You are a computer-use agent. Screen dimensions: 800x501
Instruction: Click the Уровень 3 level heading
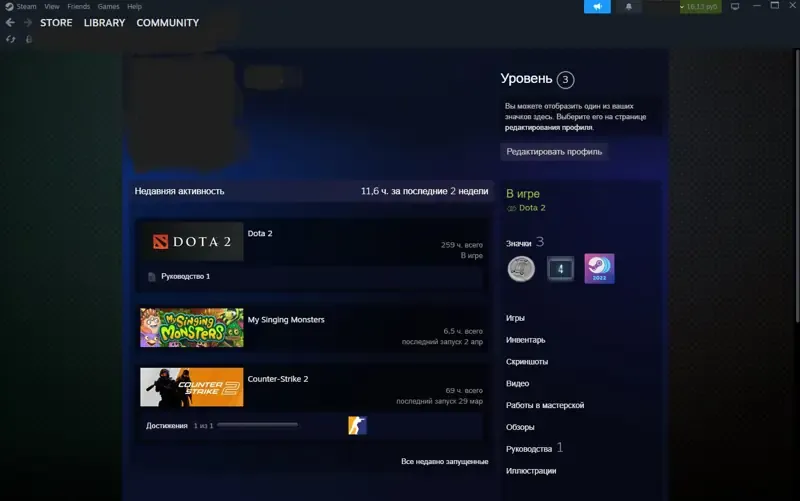click(x=537, y=79)
